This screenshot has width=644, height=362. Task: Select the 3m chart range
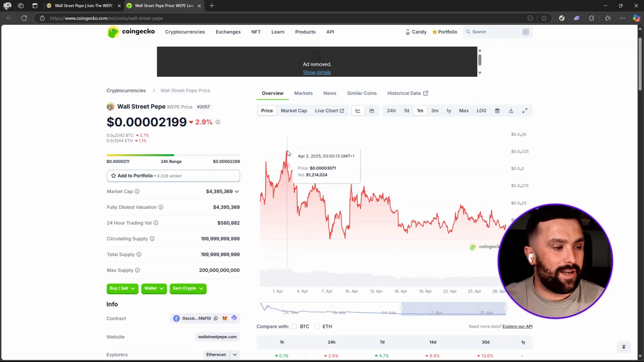[435, 111]
